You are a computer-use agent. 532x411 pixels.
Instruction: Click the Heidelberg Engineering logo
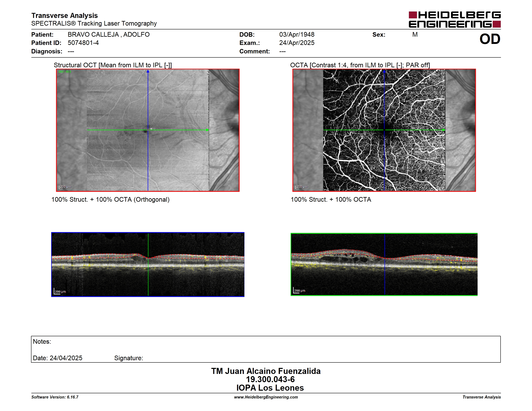pyautogui.click(x=455, y=20)
